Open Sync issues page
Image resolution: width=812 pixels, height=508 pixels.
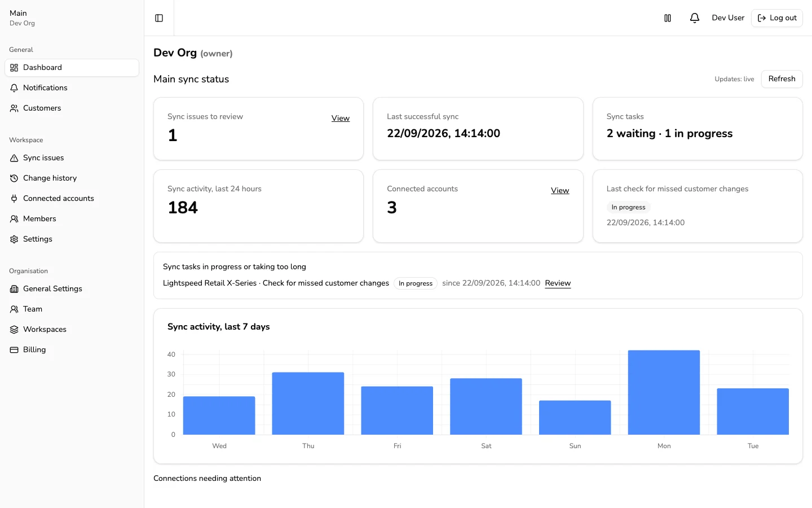(x=72, y=158)
